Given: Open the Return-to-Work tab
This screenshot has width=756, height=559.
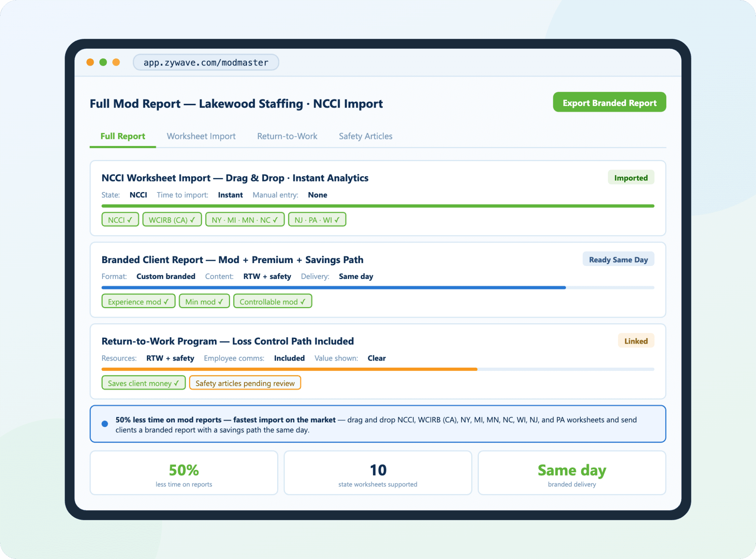Looking at the screenshot, I should [x=287, y=136].
